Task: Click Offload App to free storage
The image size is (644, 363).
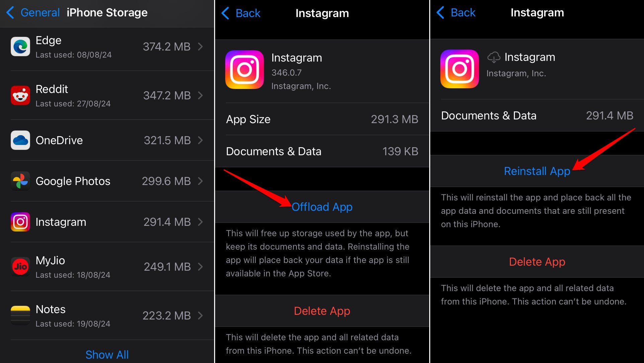Action: click(321, 206)
